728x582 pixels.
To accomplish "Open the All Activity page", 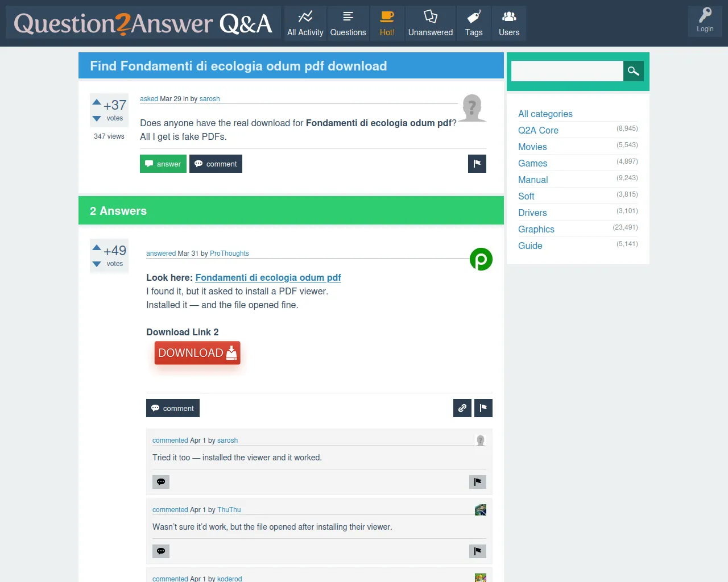I will click(305, 24).
